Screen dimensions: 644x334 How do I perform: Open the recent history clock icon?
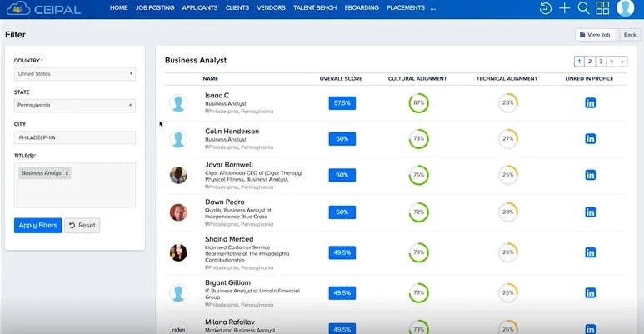(x=546, y=8)
